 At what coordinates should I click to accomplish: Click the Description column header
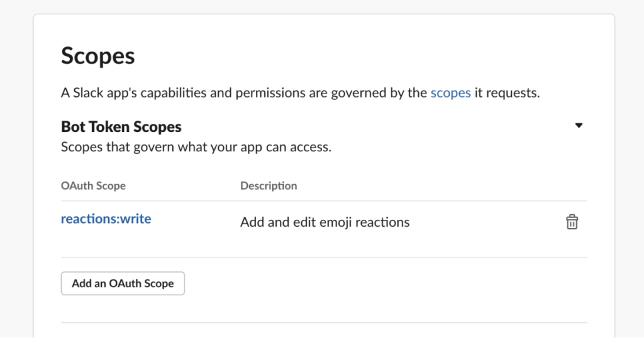(x=269, y=186)
